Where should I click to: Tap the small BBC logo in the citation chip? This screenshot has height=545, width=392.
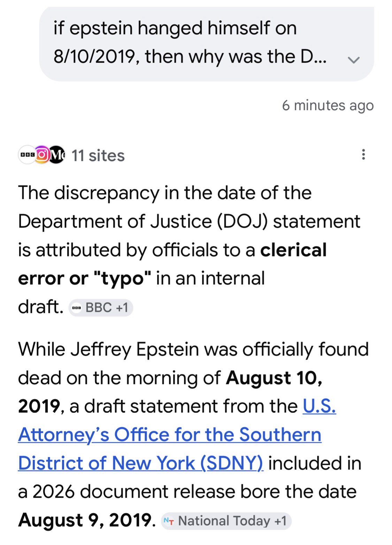tap(76, 308)
